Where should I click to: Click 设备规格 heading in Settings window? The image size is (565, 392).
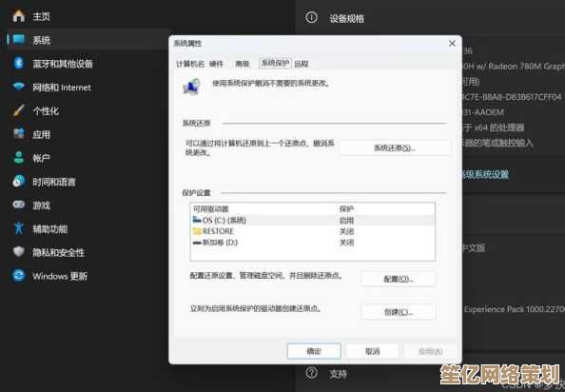click(x=346, y=18)
